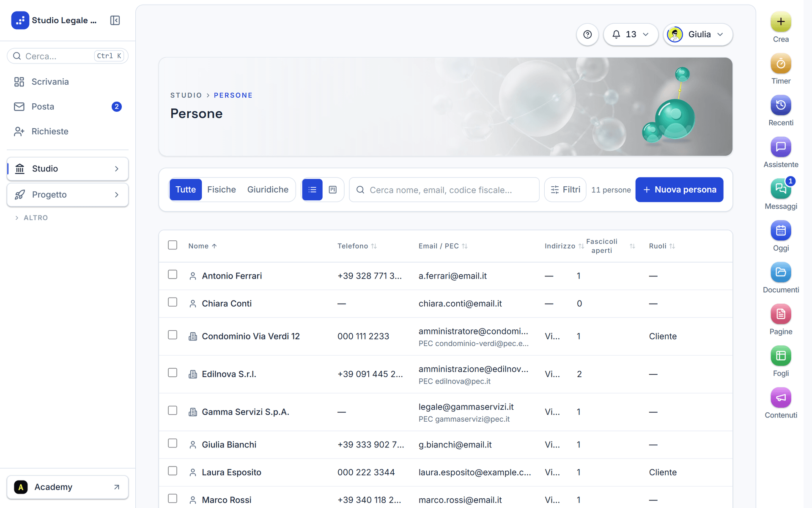Open the Academy external link
Screen dimensions: 812x508
pyautogui.click(x=68, y=487)
